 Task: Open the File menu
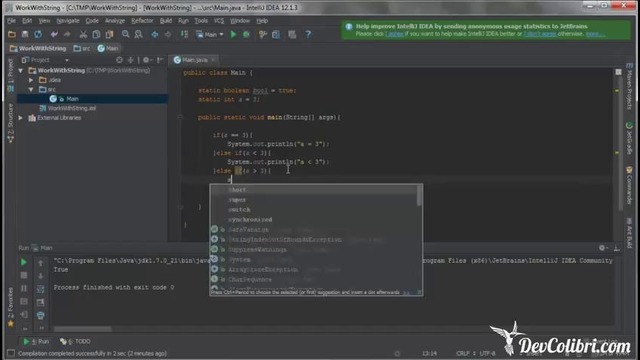pos(11,21)
